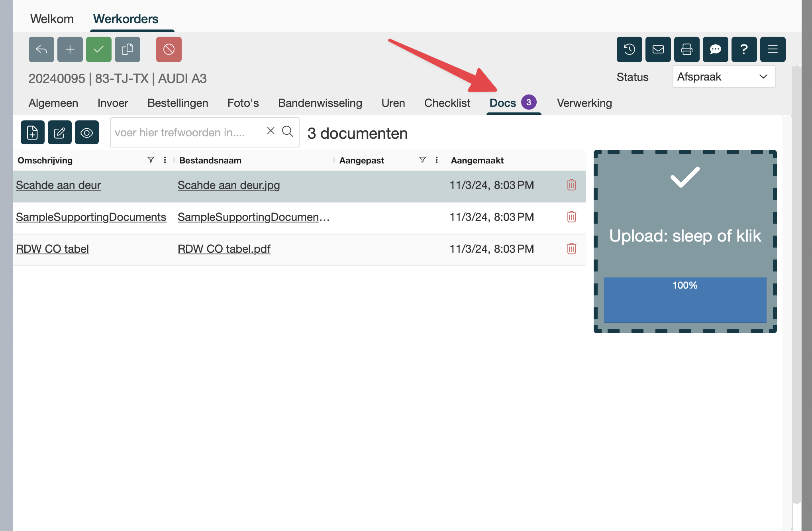Click the green checkmark save button
The height and width of the screenshot is (531, 812).
[x=99, y=49]
